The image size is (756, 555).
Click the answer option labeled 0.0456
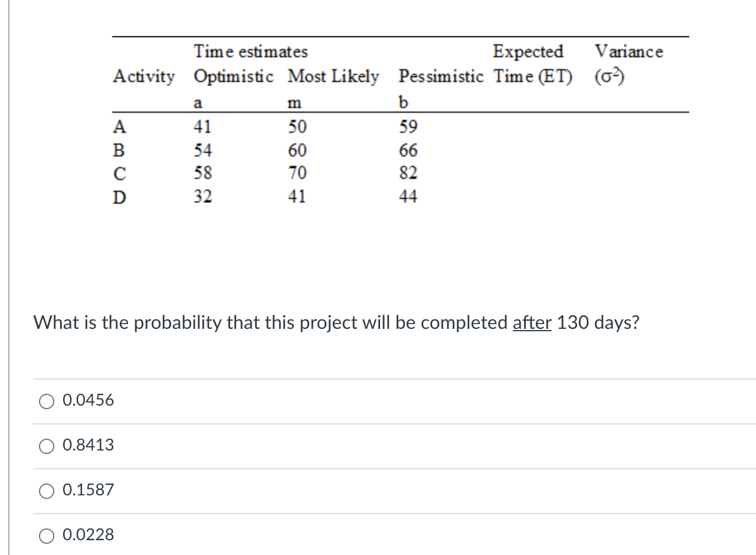(88, 400)
